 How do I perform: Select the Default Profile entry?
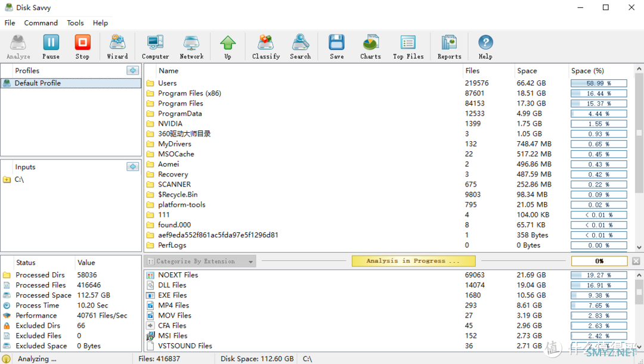point(70,83)
